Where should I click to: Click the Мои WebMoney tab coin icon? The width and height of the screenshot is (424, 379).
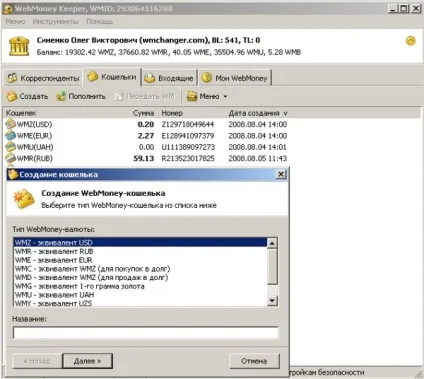click(x=207, y=78)
